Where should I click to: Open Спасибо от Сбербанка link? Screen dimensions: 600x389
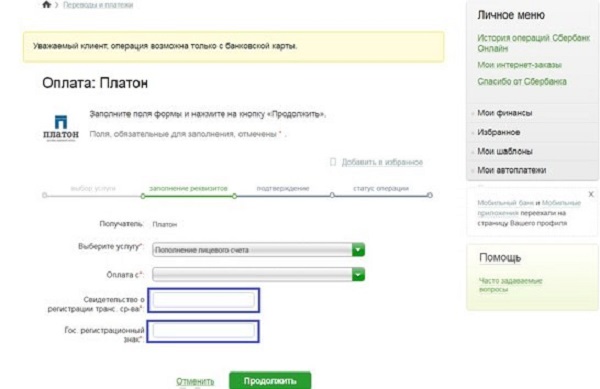coord(522,81)
